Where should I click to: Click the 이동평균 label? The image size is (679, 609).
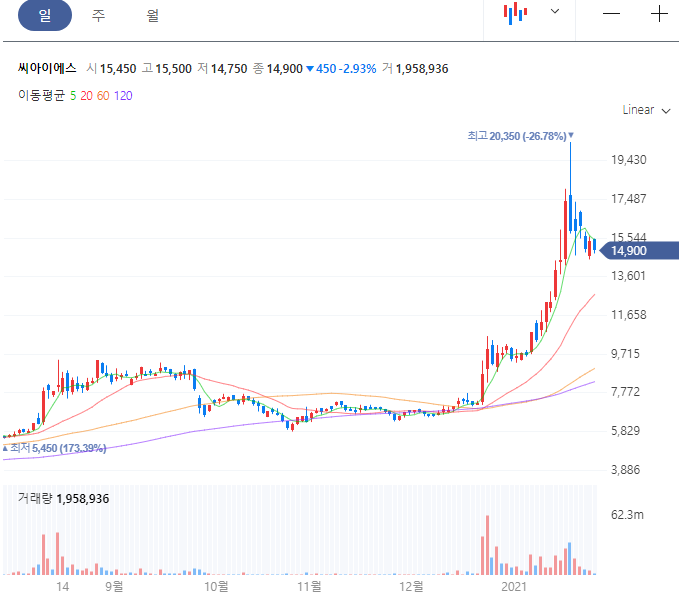(x=41, y=95)
